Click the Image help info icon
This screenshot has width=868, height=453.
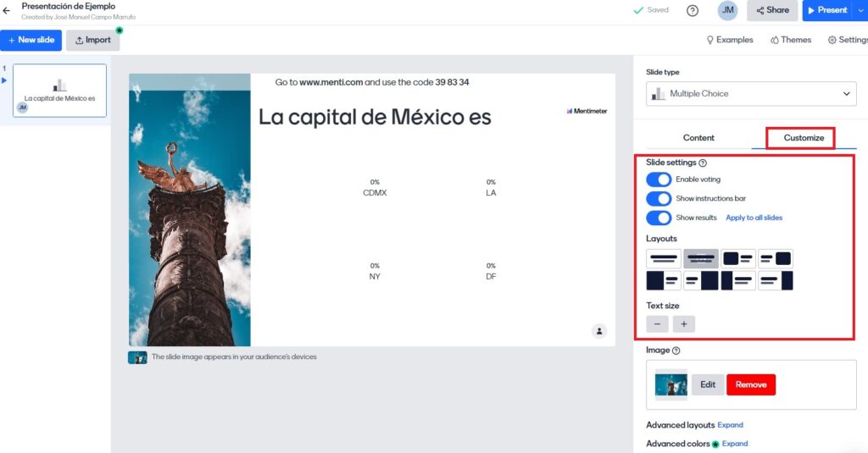tap(676, 351)
